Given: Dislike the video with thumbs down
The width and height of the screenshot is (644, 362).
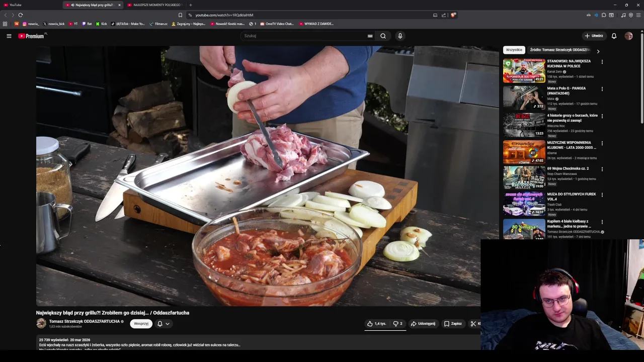Looking at the screenshot, I should [397, 324].
